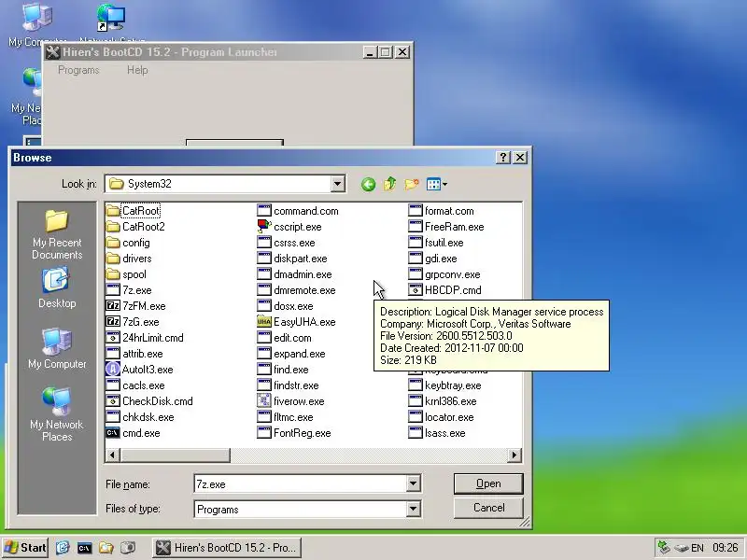The width and height of the screenshot is (747, 560).
Task: Select 24hrLimit.cmd file
Action: [146, 338]
